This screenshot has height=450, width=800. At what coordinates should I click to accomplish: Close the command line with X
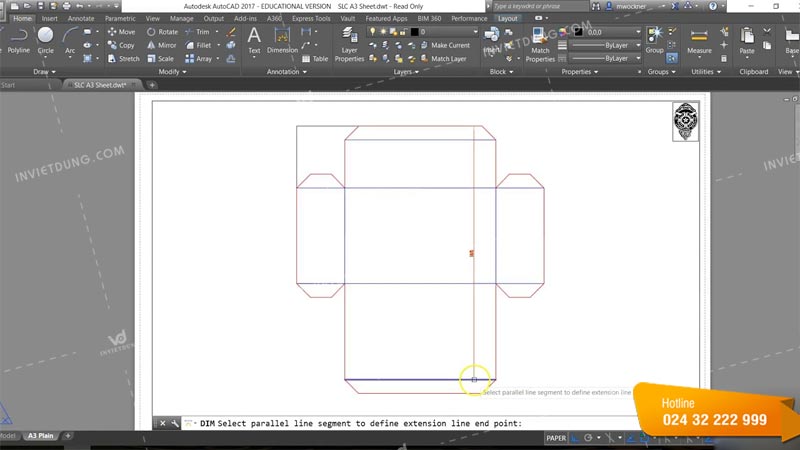pos(162,423)
